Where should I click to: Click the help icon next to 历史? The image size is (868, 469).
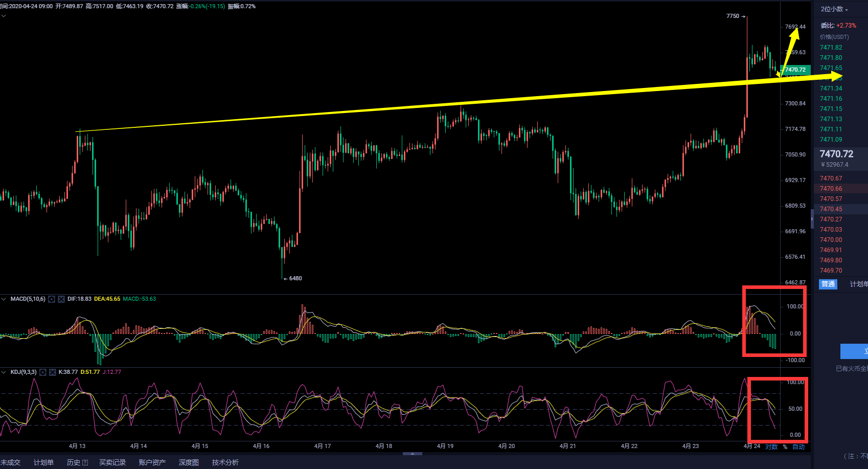point(85,462)
